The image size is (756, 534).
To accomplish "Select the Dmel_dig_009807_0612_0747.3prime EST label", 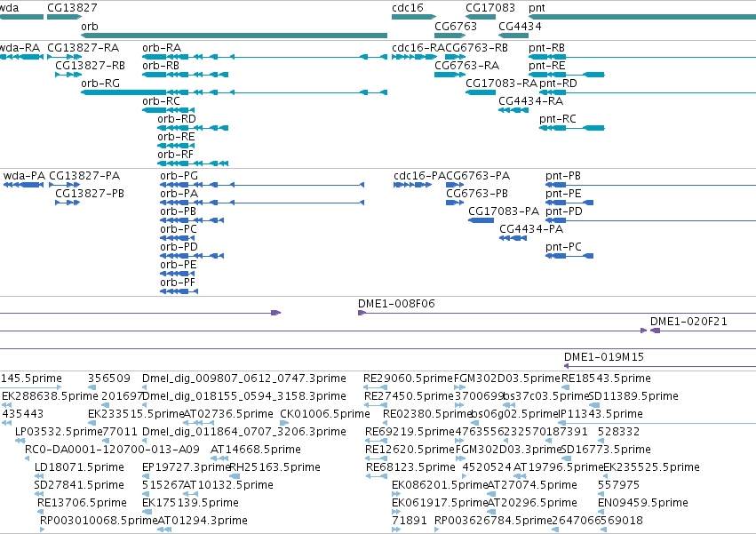I will click(244, 379).
